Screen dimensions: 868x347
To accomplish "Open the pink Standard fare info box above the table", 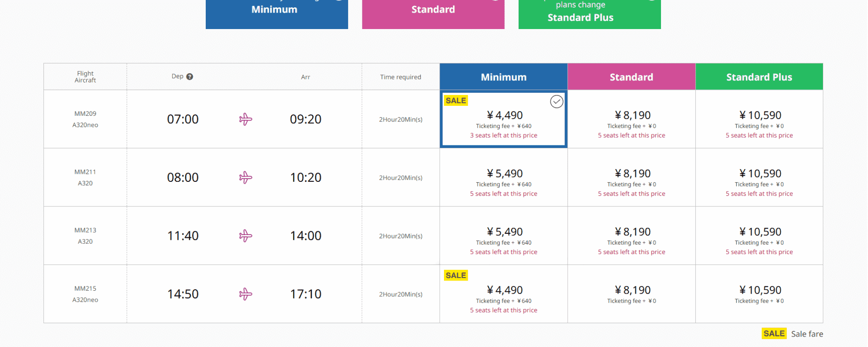I will [x=433, y=13].
